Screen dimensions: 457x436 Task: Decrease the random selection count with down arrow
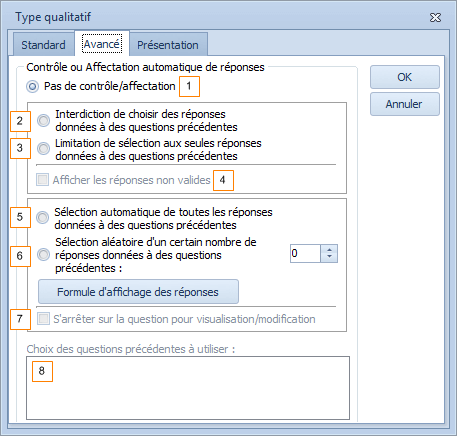(329, 258)
